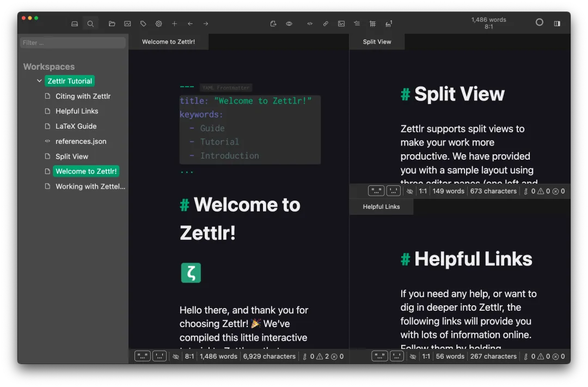Open Split View file in sidebar
Viewport: 588px width, 387px height.
(x=72, y=156)
